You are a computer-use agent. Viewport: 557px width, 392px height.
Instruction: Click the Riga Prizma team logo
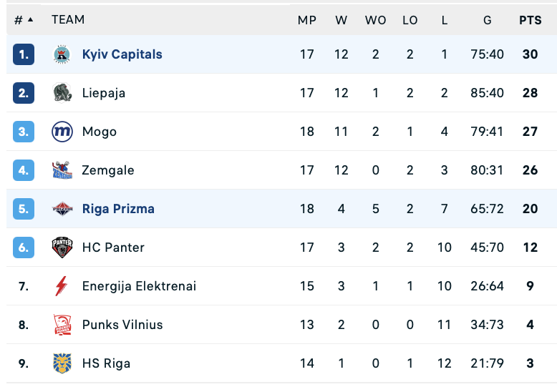62,209
